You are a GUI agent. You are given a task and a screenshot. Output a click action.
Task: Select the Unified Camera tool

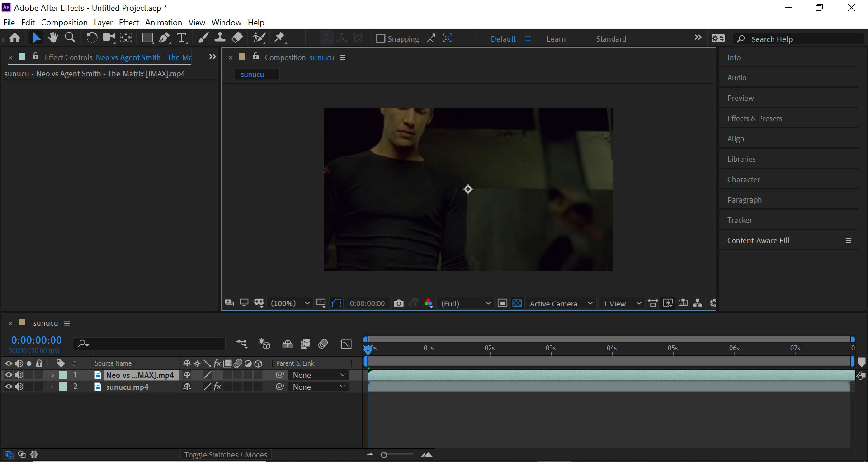108,38
